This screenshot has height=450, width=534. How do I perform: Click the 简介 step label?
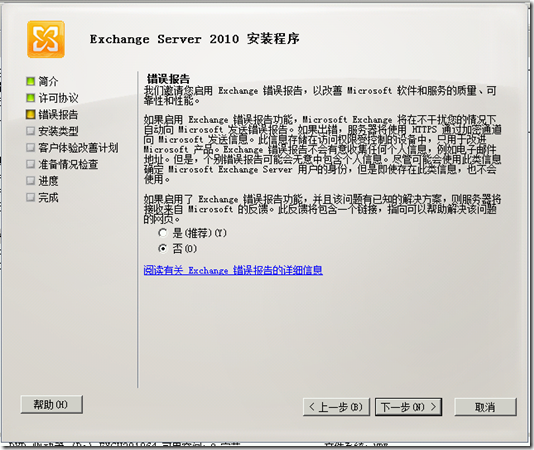tap(48, 81)
